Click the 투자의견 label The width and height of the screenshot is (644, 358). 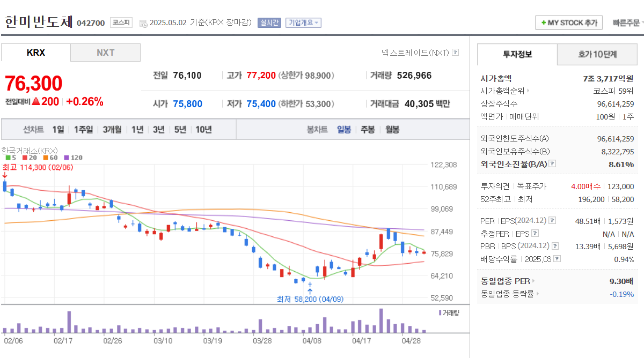pyautogui.click(x=495, y=187)
